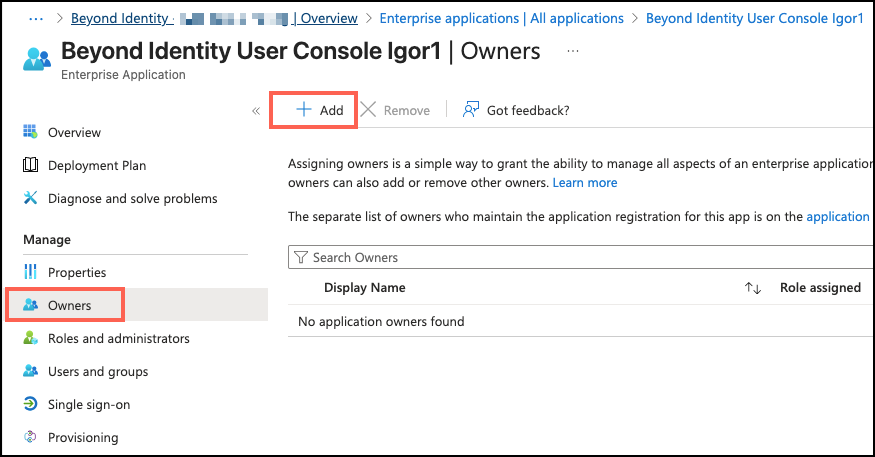Image resolution: width=875 pixels, height=457 pixels.
Task: Click the Properties bars icon
Action: pyautogui.click(x=30, y=272)
